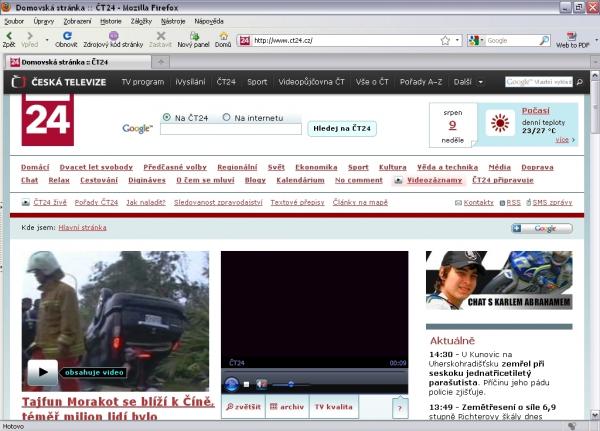This screenshot has width=600, height=431.
Task: Open the video player help question mark
Action: [x=400, y=408]
